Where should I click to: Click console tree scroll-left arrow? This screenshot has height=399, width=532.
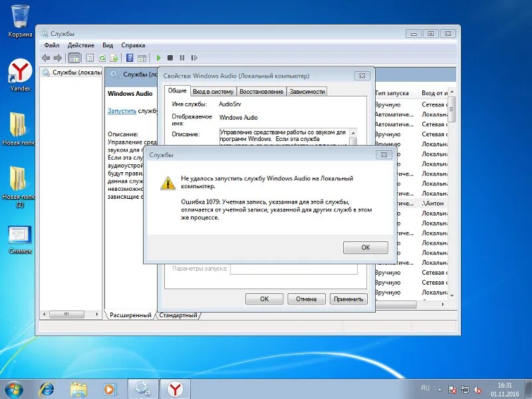pyautogui.click(x=44, y=315)
